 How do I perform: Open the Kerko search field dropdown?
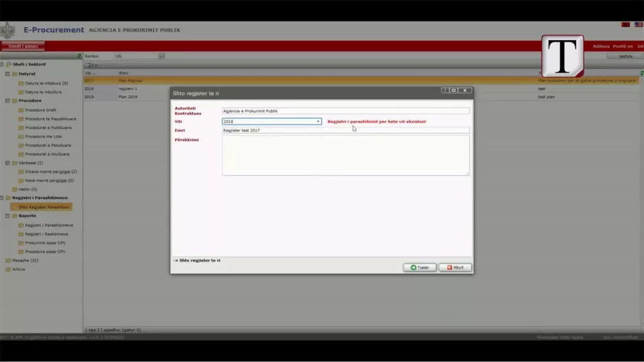click(161, 56)
